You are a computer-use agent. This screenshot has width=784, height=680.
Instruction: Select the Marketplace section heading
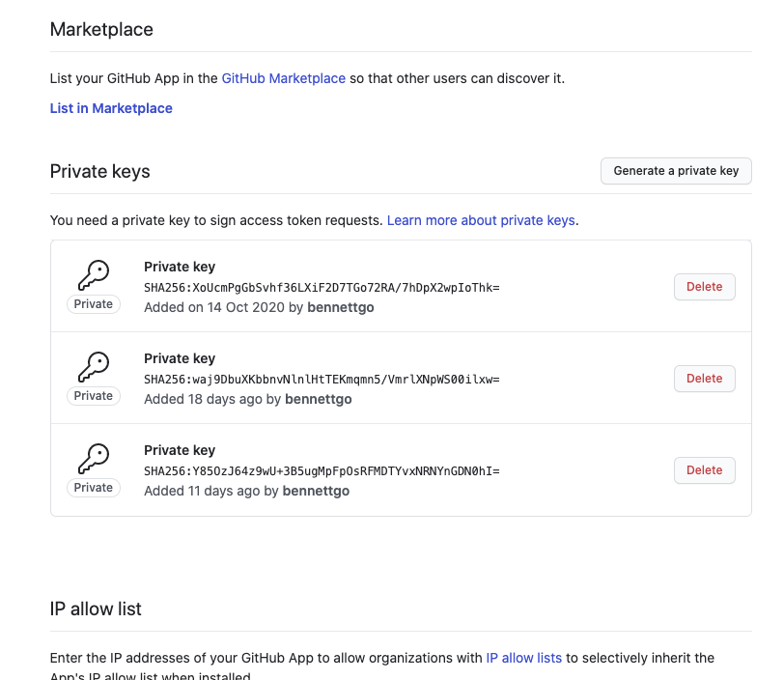(x=101, y=29)
